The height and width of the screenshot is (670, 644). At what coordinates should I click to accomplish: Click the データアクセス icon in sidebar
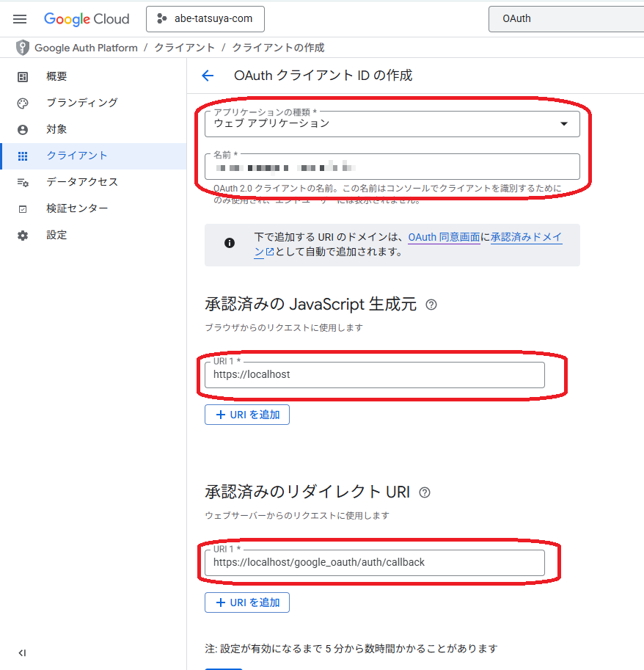[x=23, y=182]
